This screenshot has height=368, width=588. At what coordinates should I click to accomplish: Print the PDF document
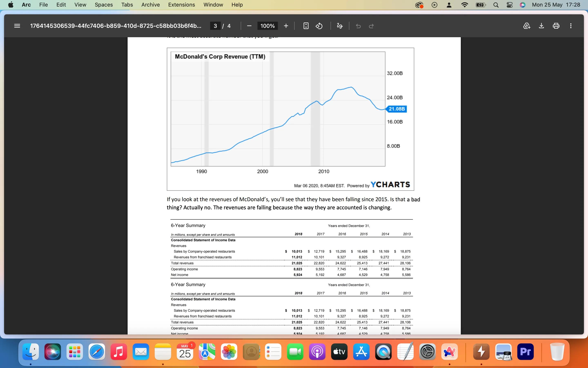click(x=556, y=26)
